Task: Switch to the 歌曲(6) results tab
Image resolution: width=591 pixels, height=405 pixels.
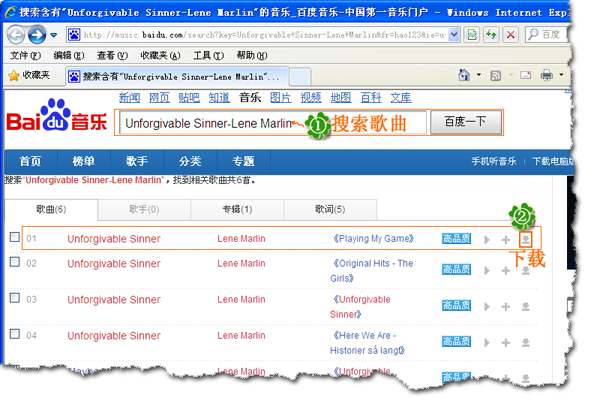Action: 51,209
